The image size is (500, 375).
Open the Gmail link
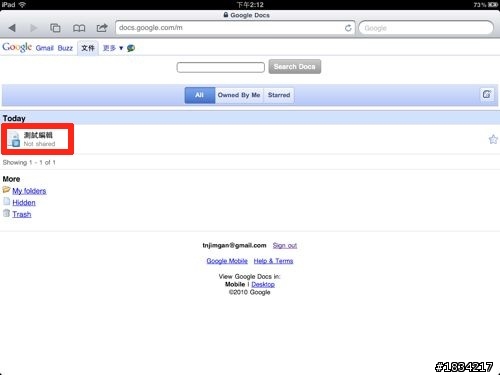(45, 48)
